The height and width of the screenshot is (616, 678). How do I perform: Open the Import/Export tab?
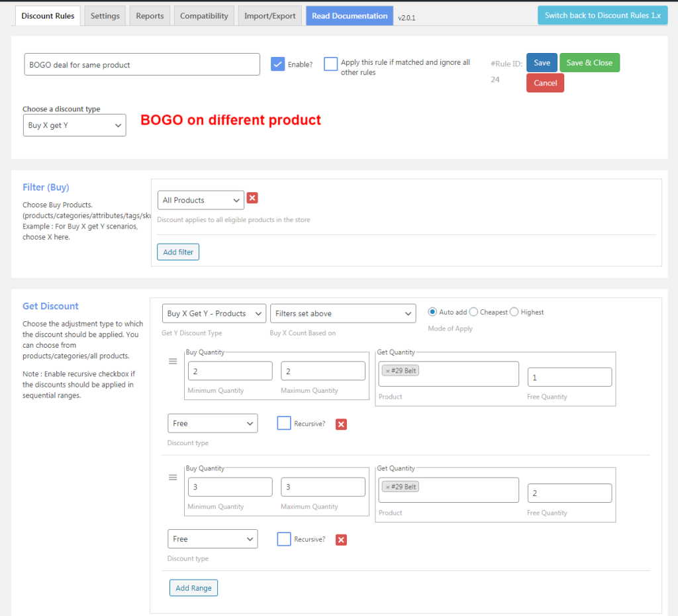coord(270,16)
